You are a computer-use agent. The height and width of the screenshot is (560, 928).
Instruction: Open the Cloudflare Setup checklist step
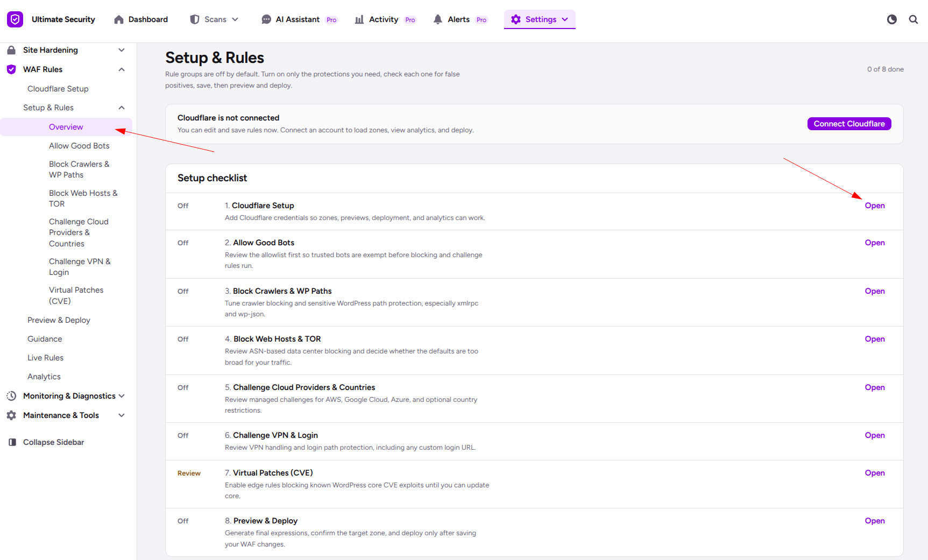875,205
